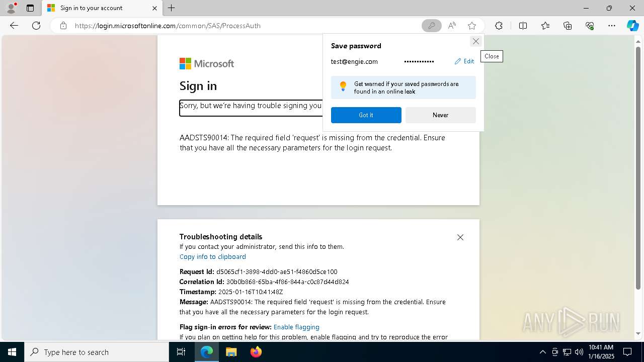Open the notification center icon
The image size is (644, 362).
click(x=627, y=352)
